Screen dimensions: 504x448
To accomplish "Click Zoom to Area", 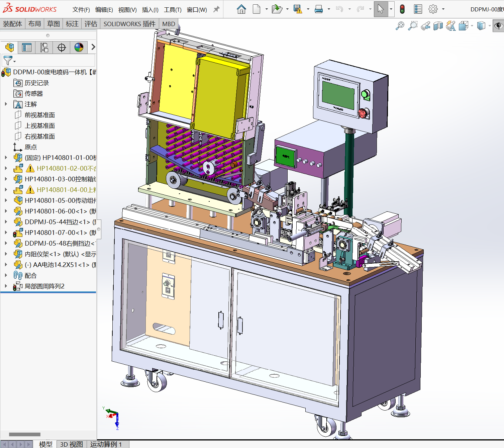I will [x=413, y=26].
